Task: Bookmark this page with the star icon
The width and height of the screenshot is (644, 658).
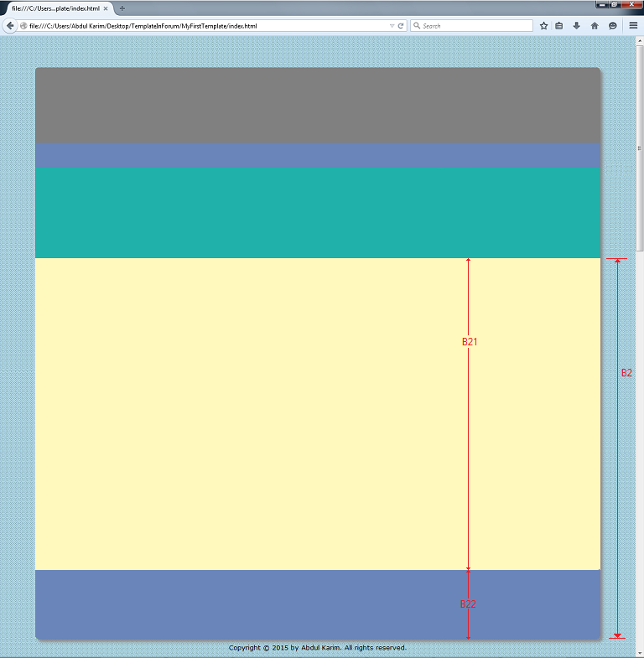Action: click(543, 26)
